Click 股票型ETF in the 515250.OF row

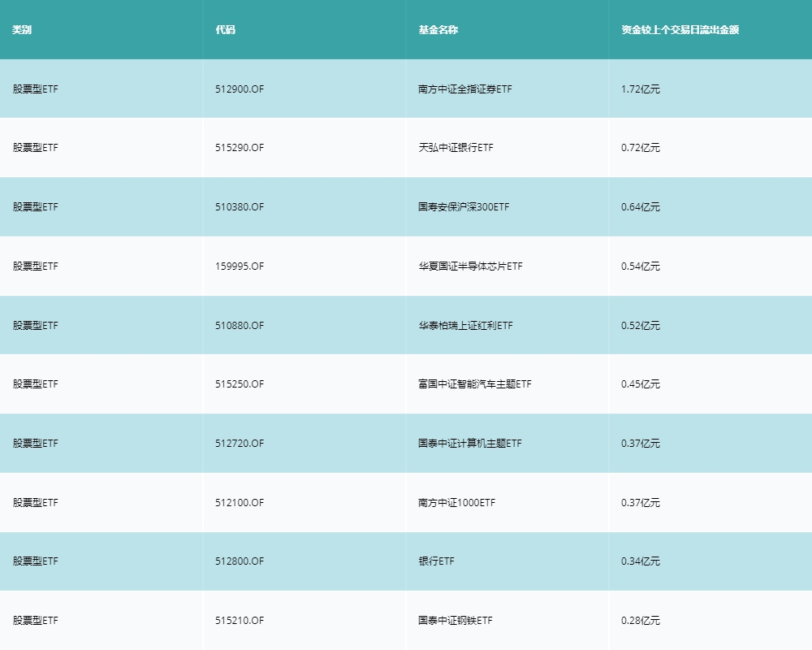click(35, 384)
